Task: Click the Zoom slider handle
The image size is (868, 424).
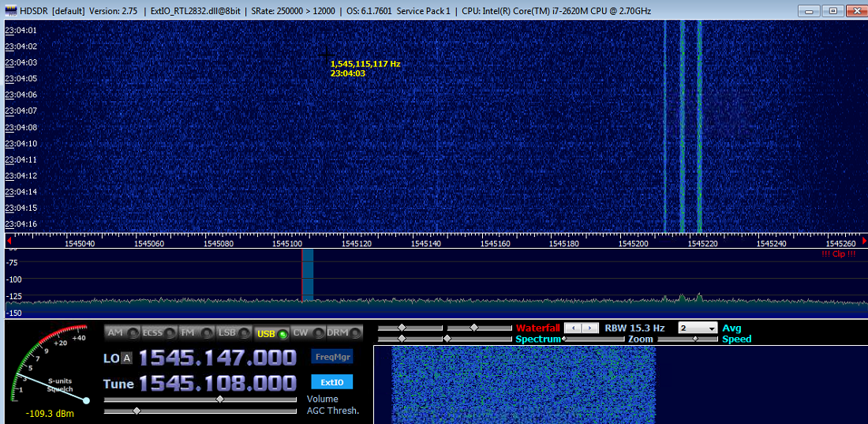Action: (564, 339)
